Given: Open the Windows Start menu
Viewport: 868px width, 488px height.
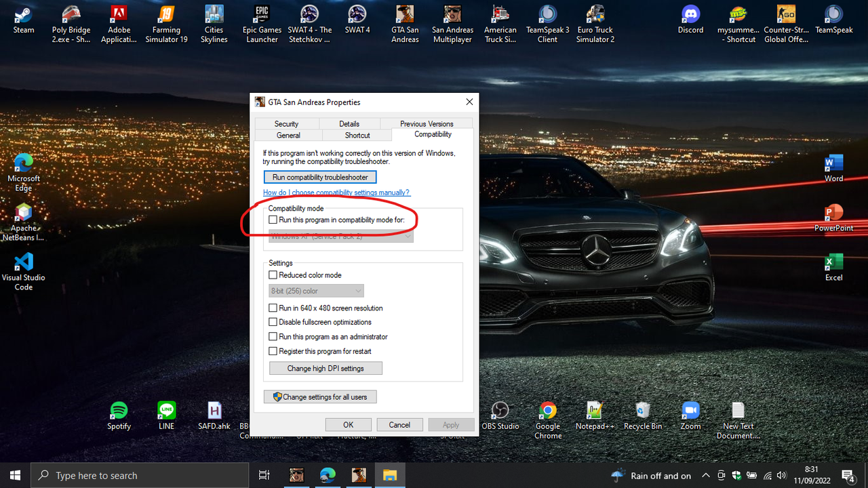Looking at the screenshot, I should click(x=15, y=475).
